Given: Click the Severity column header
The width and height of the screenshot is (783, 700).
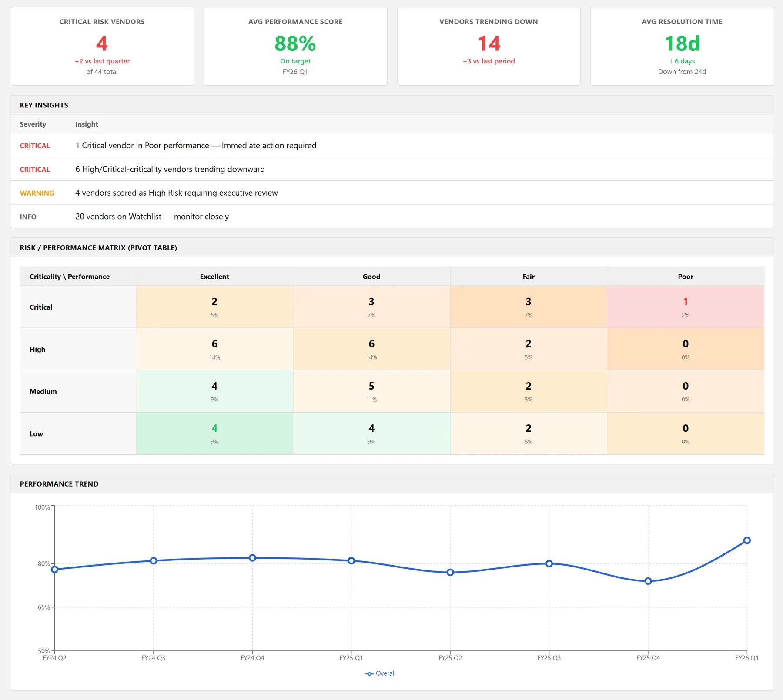Looking at the screenshot, I should click(33, 124).
